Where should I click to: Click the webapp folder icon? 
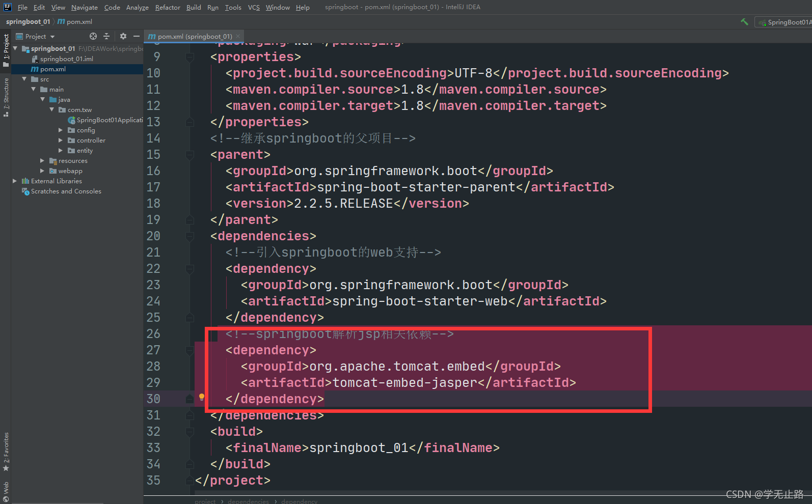(x=53, y=171)
